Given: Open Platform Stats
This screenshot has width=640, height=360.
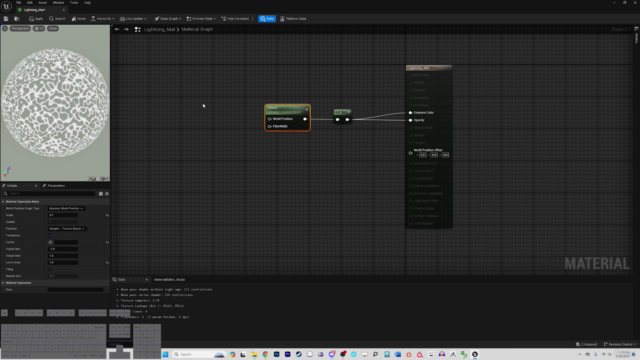Looking at the screenshot, I should (x=293, y=19).
